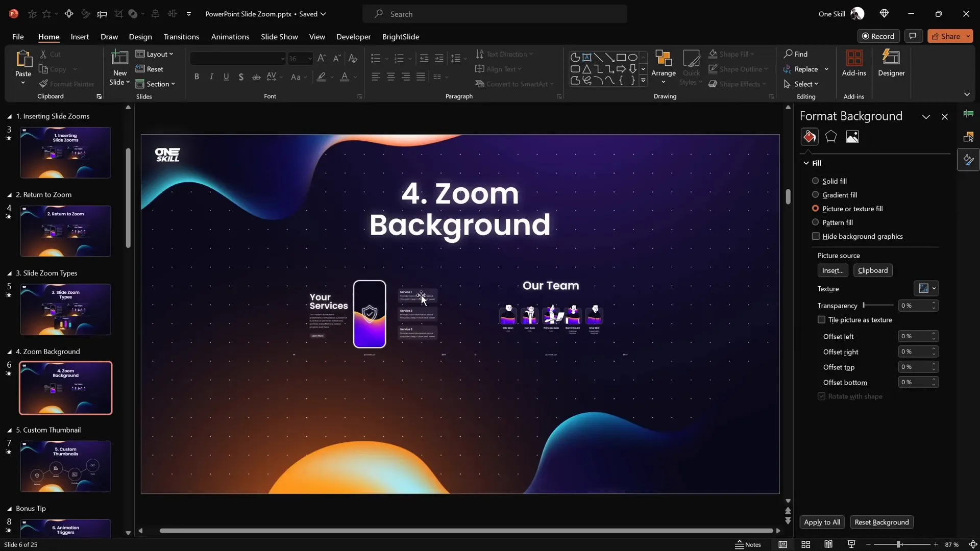Screen dimensions: 980x551
Task: Click the Offset left value field
Action: (x=914, y=336)
